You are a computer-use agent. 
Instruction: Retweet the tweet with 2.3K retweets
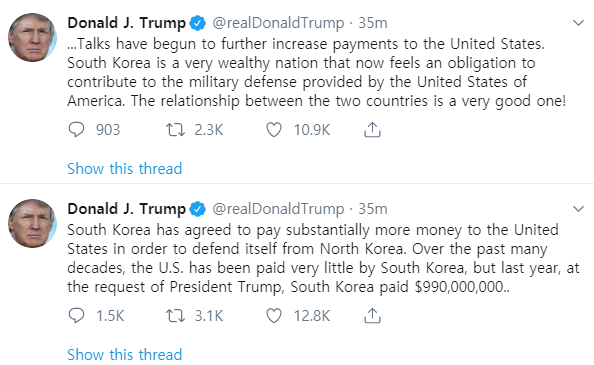tap(175, 130)
